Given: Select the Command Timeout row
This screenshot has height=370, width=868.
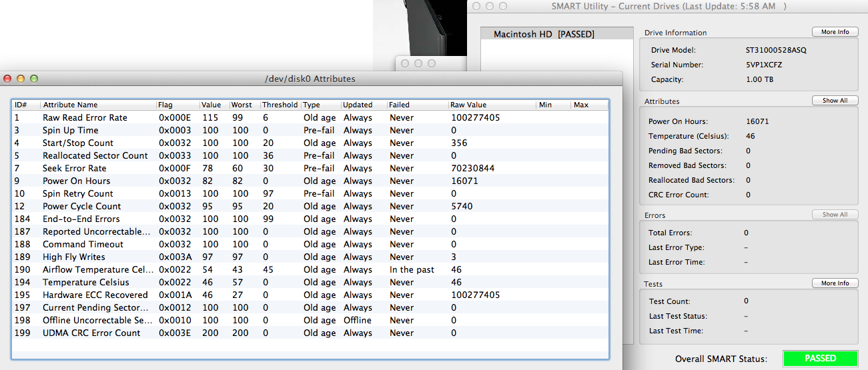Looking at the screenshot, I should tap(310, 244).
